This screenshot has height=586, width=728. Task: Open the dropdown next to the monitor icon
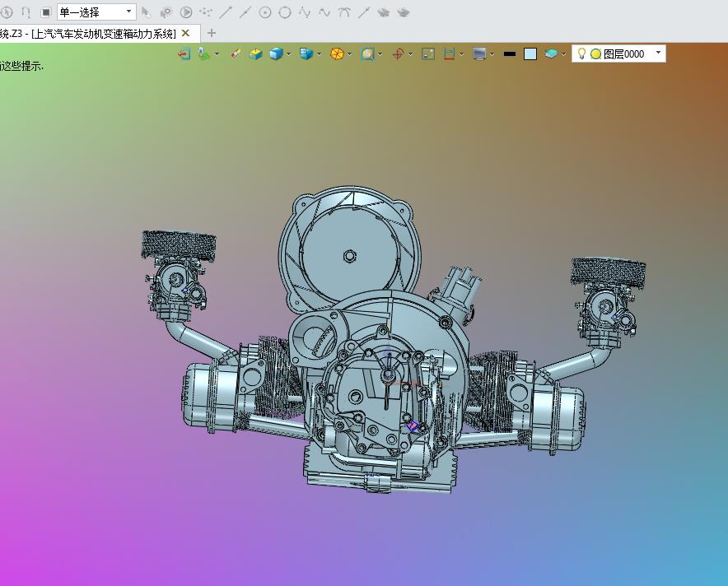[492, 54]
